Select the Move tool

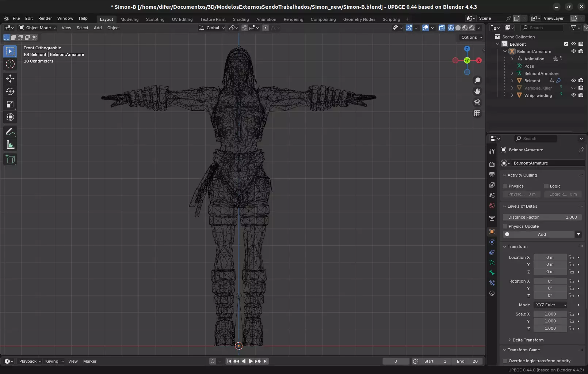pos(10,79)
